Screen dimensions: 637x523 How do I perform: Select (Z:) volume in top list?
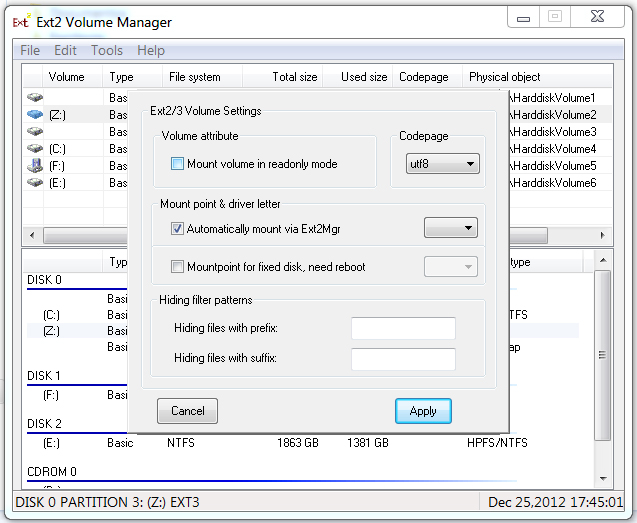click(x=57, y=115)
